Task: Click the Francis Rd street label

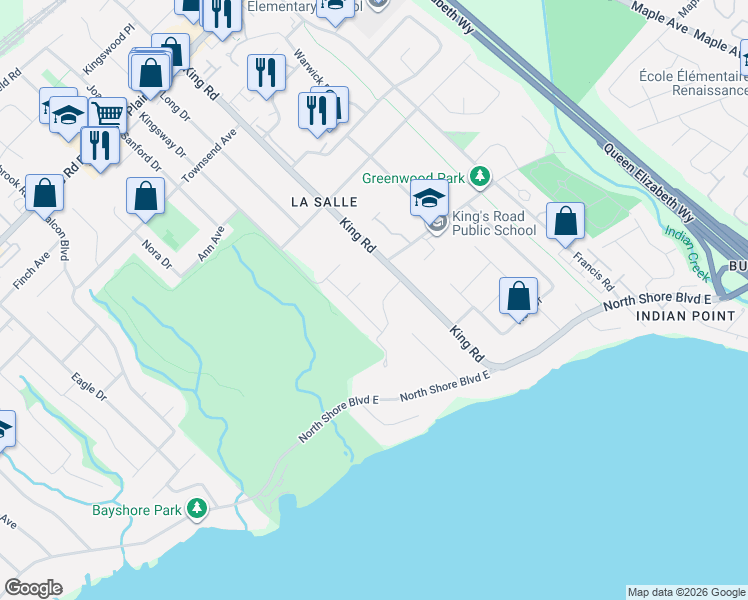Action: 593,271
